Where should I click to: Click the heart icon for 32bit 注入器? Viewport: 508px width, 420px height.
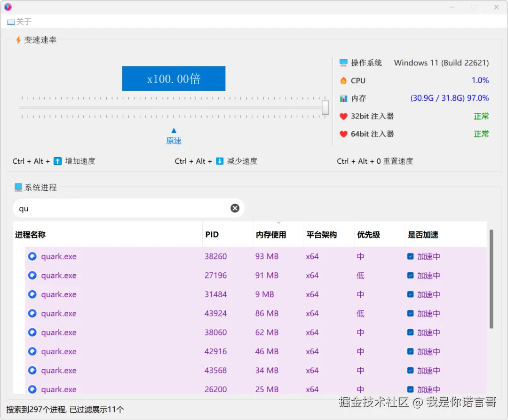tap(343, 116)
